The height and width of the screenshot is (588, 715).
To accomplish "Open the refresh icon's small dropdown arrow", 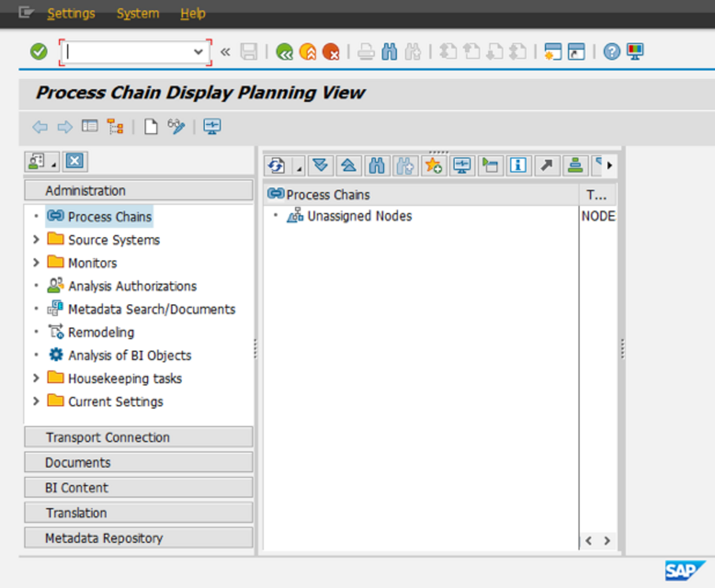I will 299,169.
